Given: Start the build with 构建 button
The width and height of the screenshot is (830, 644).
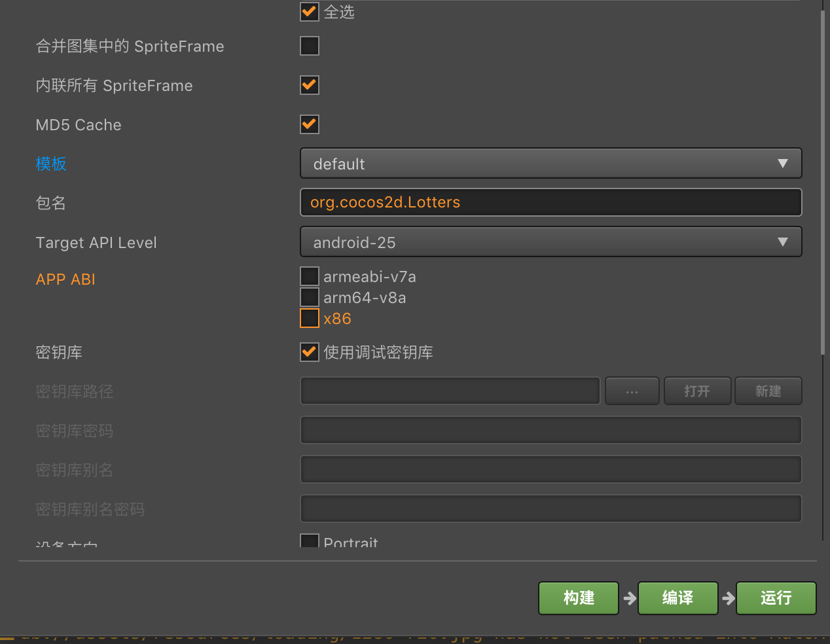Looking at the screenshot, I should click(579, 598).
